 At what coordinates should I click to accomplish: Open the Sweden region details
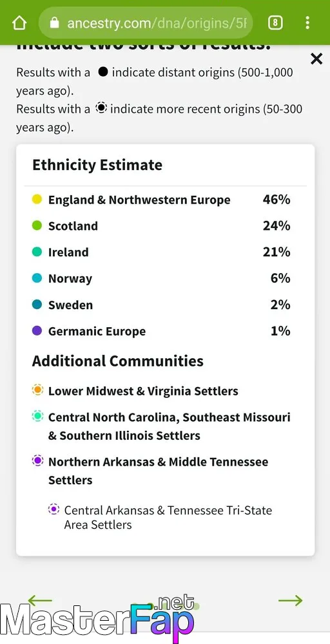[x=161, y=305]
